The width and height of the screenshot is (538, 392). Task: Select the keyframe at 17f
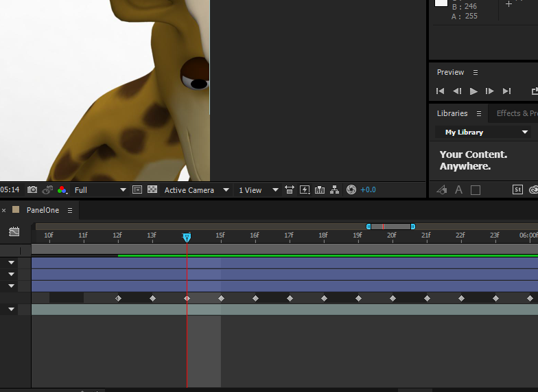(290, 298)
